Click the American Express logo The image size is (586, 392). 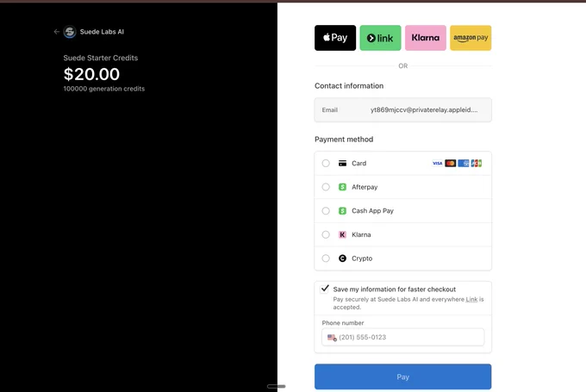pos(464,164)
